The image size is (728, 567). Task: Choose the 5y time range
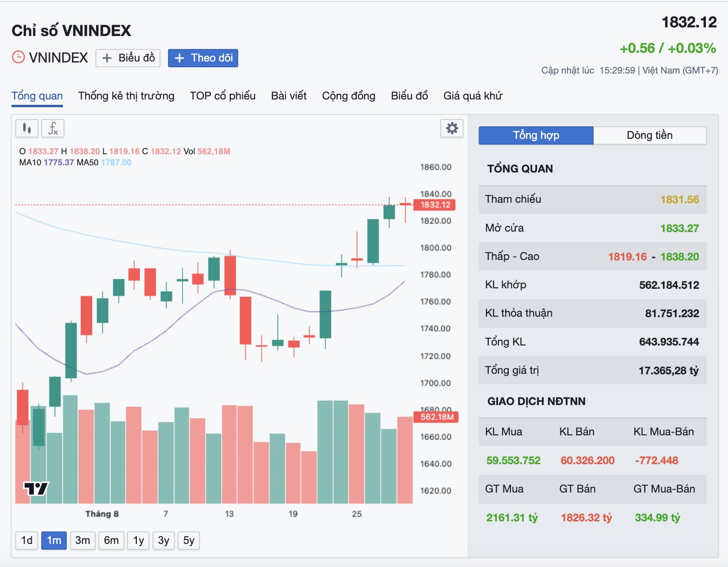pos(189,541)
